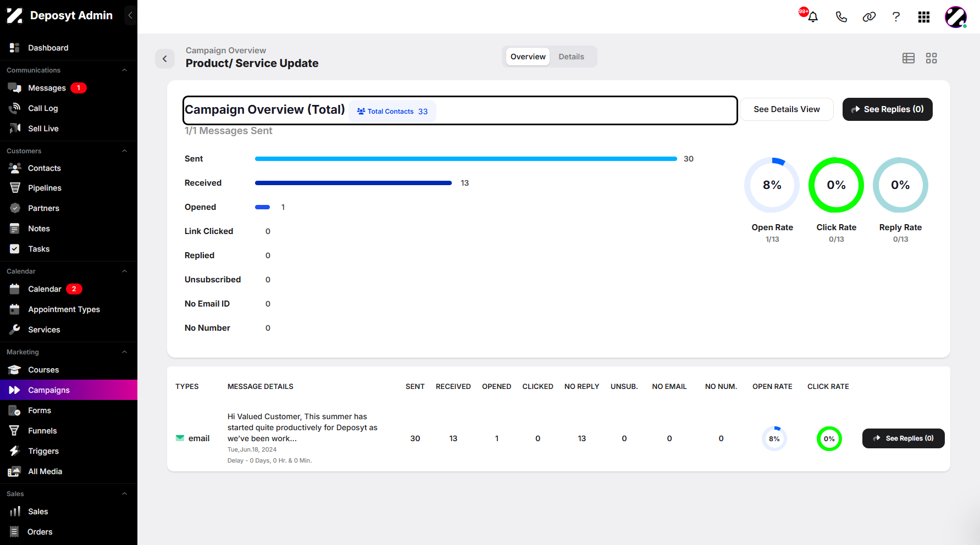Switch to table list view icon
The image size is (980, 545).
click(x=909, y=58)
